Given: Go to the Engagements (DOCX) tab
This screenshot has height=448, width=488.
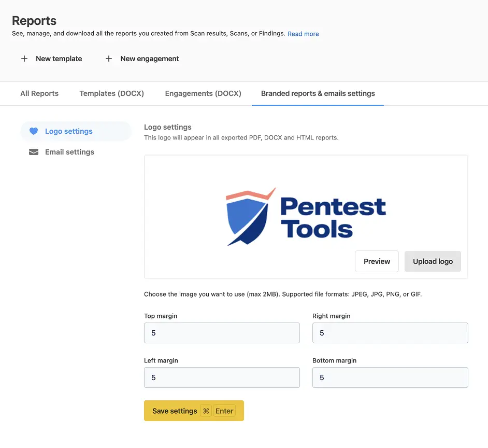Looking at the screenshot, I should point(203,93).
